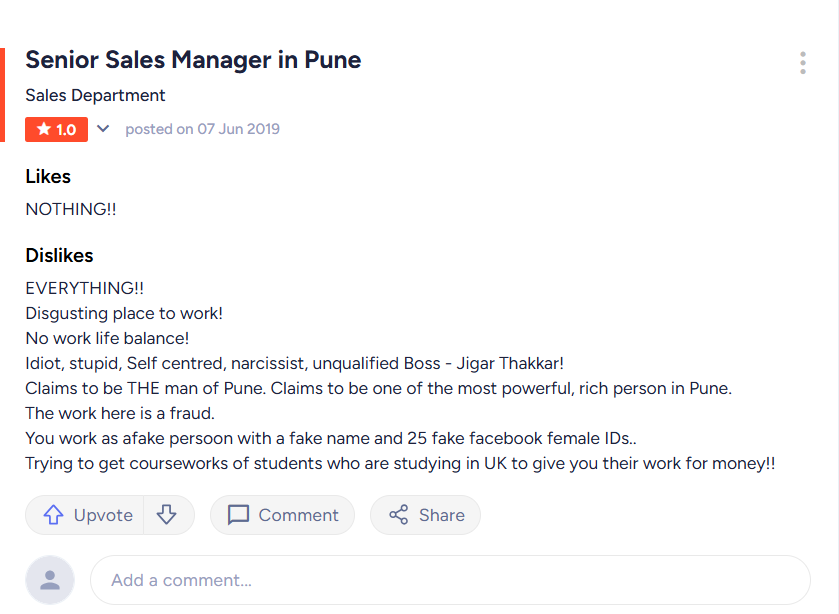Select the Likes section heading

pos(48,177)
